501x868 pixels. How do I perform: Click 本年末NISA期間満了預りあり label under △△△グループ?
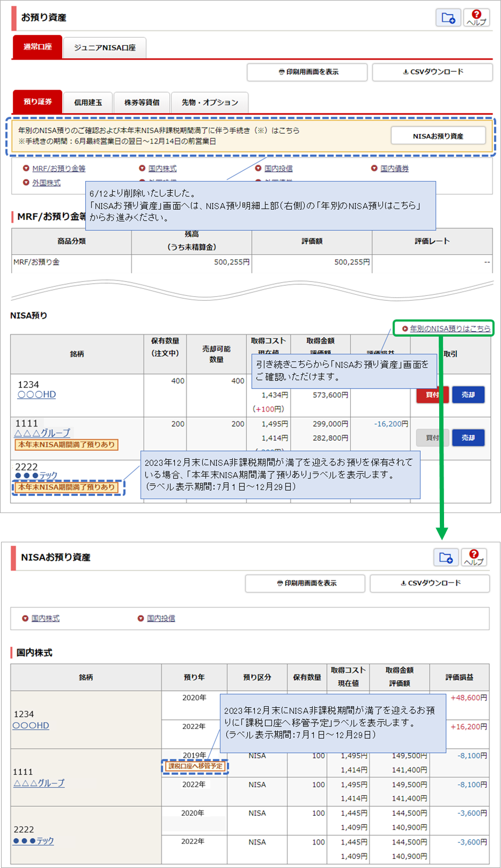(67, 444)
